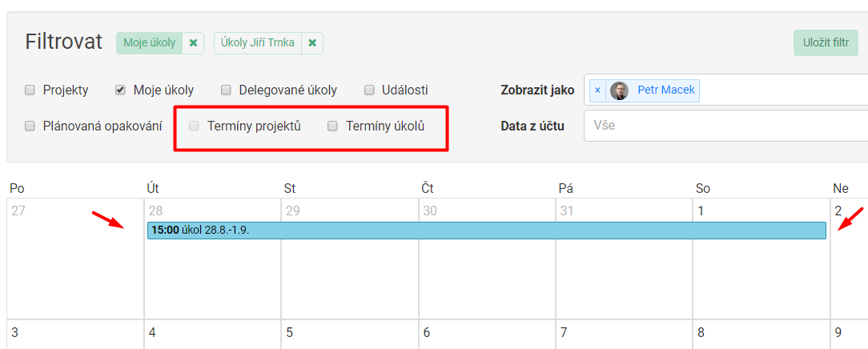This screenshot has width=868, height=349.
Task: Check the Termíny projektů checkbox
Action: 194,126
